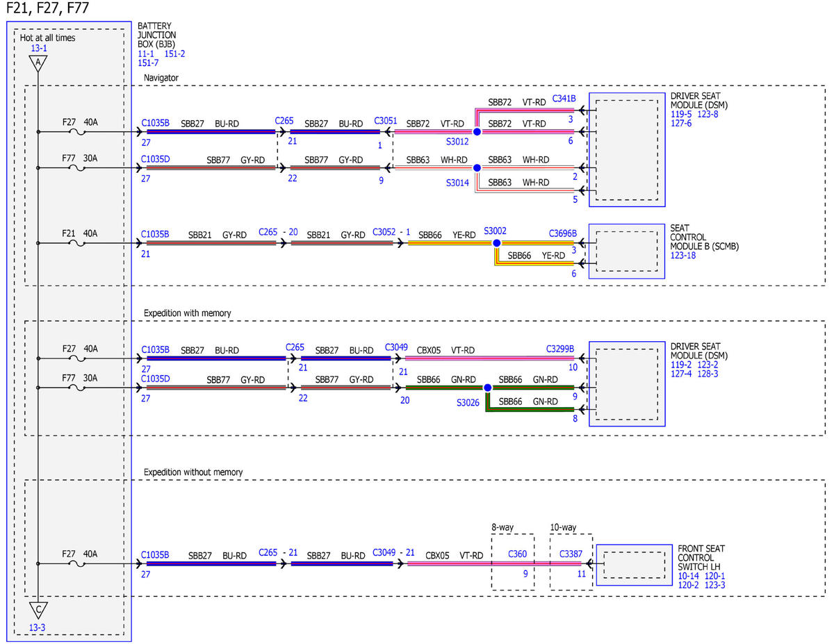Click the C3051 connector label
The image size is (834, 644).
(x=386, y=120)
